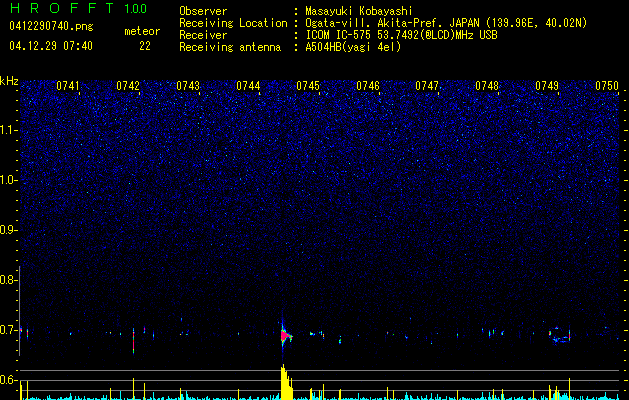
Task: Click the vertical red echo streak near 0742
Action: (x=134, y=340)
